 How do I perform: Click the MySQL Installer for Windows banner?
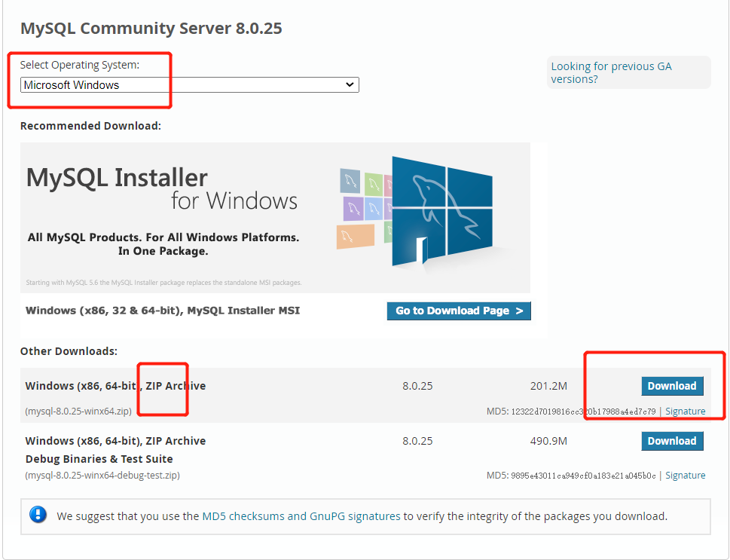tap(275, 218)
